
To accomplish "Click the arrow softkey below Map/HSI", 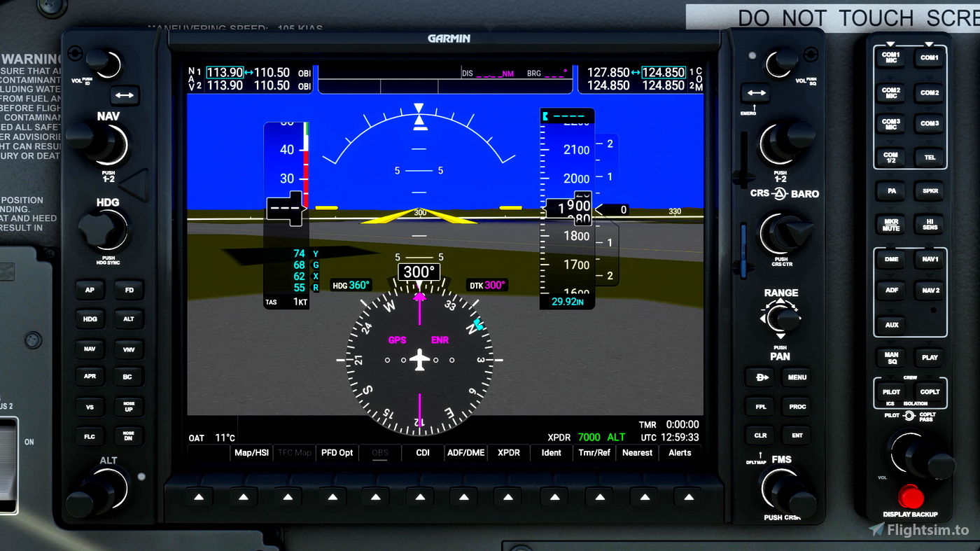I will (244, 497).
